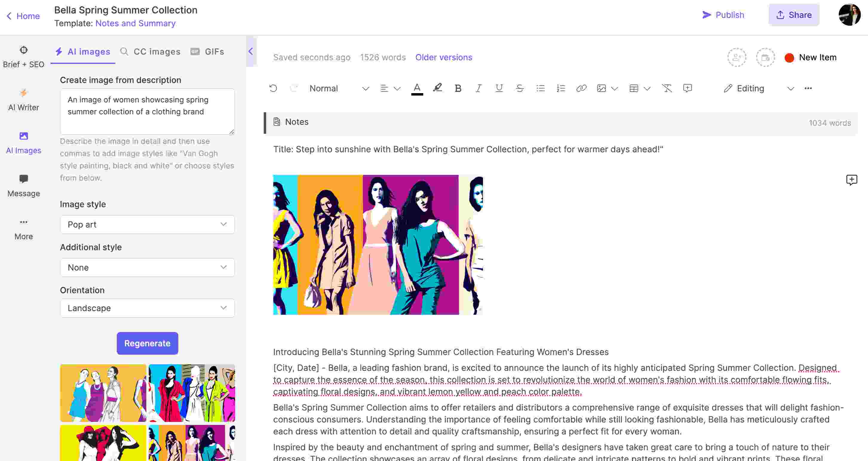Viewport: 868px width, 461px height.
Task: Click the Message panel icon
Action: tap(23, 179)
